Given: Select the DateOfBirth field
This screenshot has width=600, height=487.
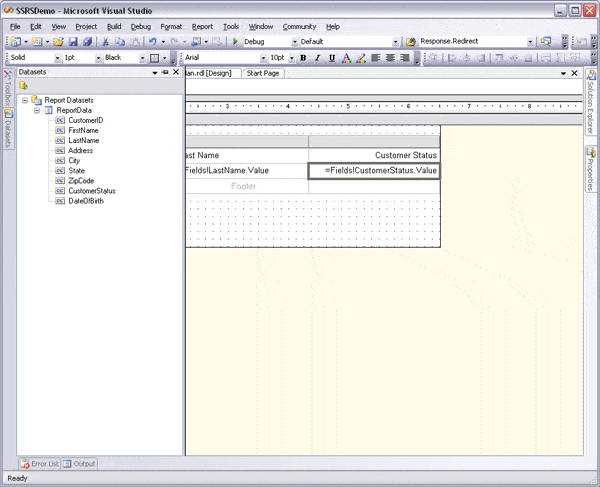Looking at the screenshot, I should [86, 201].
